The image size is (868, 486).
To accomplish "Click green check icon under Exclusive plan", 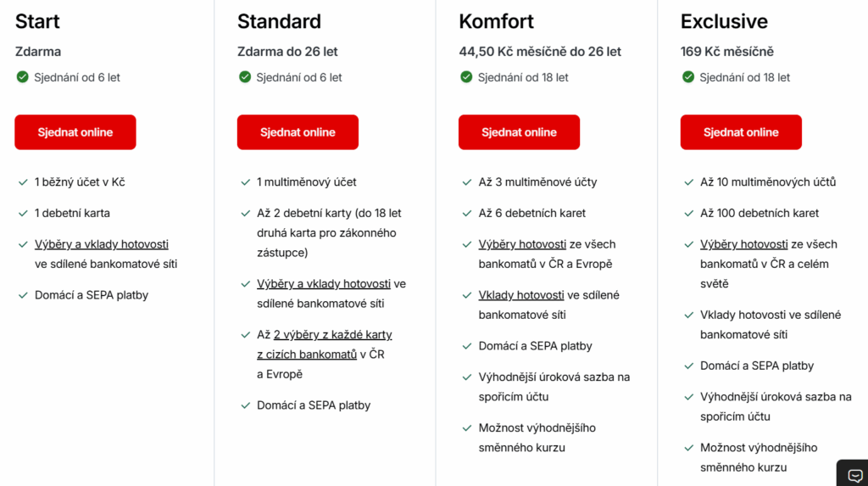I will tap(688, 77).
